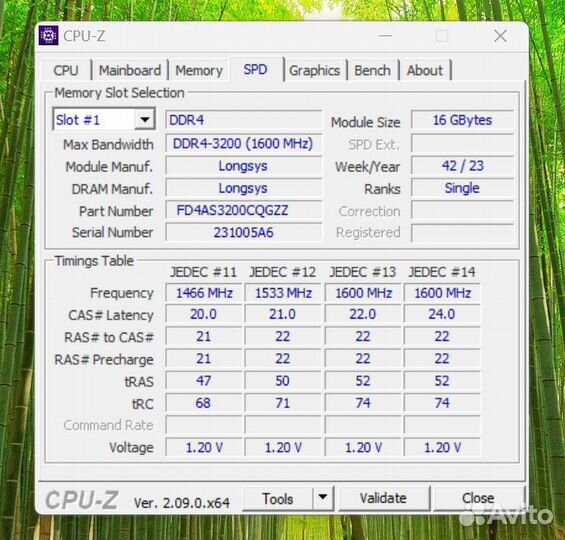This screenshot has width=565, height=540.
Task: Switch to the CPU tab
Action: point(66,70)
